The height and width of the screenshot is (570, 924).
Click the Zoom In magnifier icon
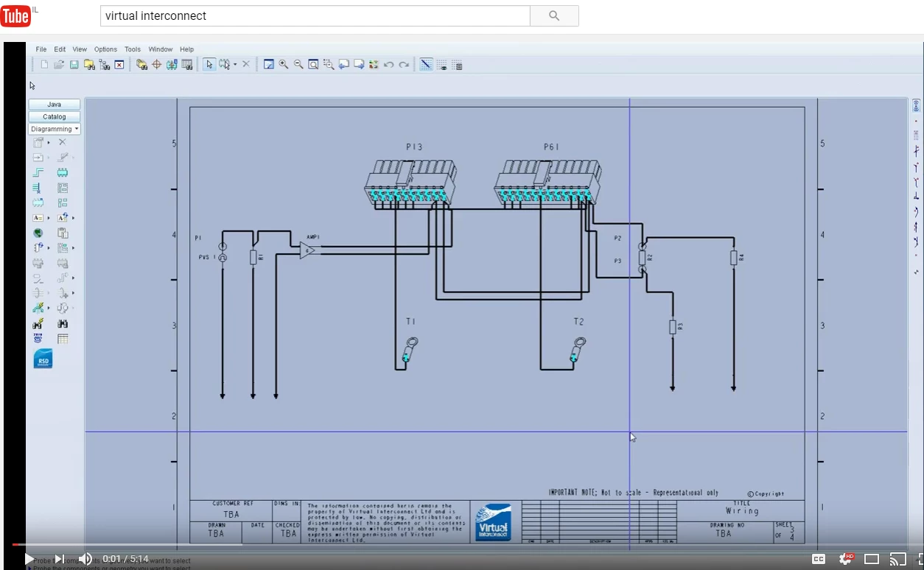click(x=284, y=65)
